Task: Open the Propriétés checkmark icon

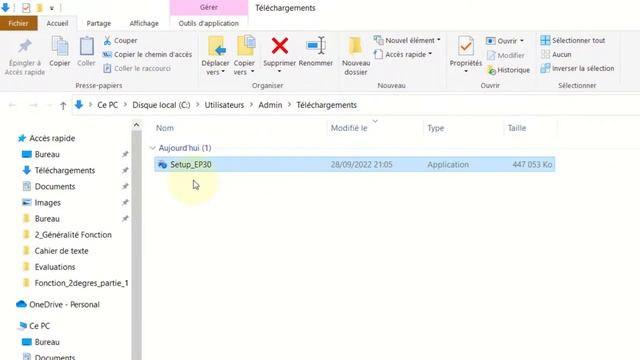Action: tap(466, 46)
